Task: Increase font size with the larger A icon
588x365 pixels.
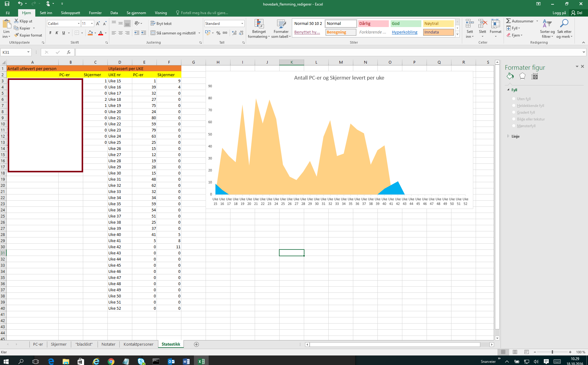Action: (x=98, y=24)
